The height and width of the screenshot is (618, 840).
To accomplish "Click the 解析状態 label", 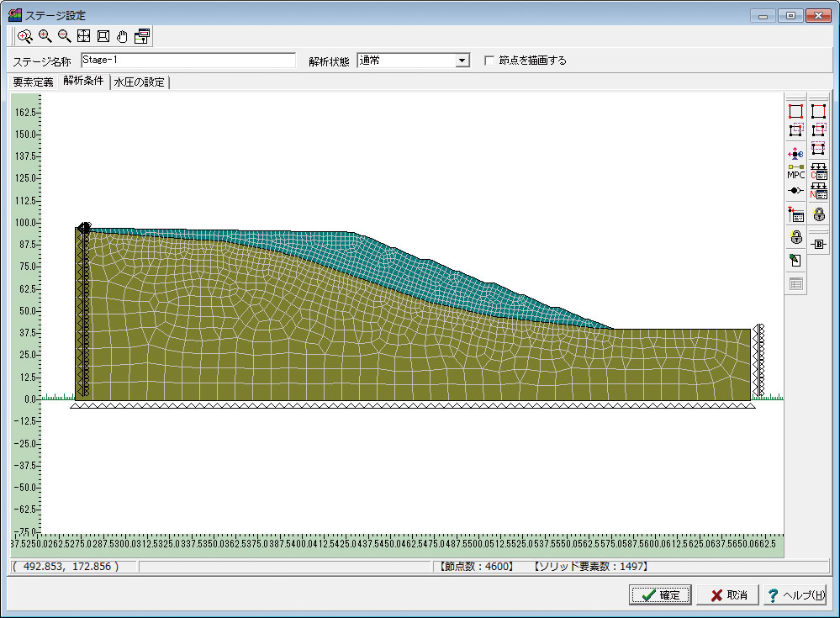I will 329,61.
